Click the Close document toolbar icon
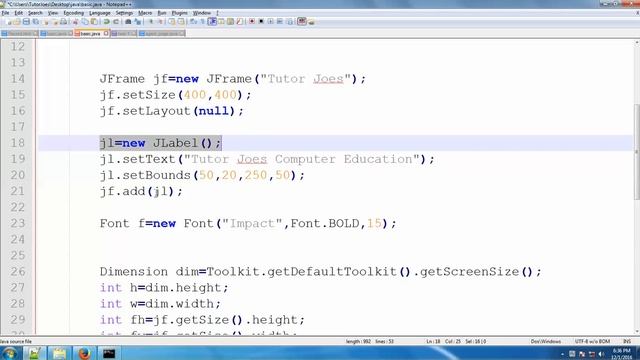 tap(46, 22)
